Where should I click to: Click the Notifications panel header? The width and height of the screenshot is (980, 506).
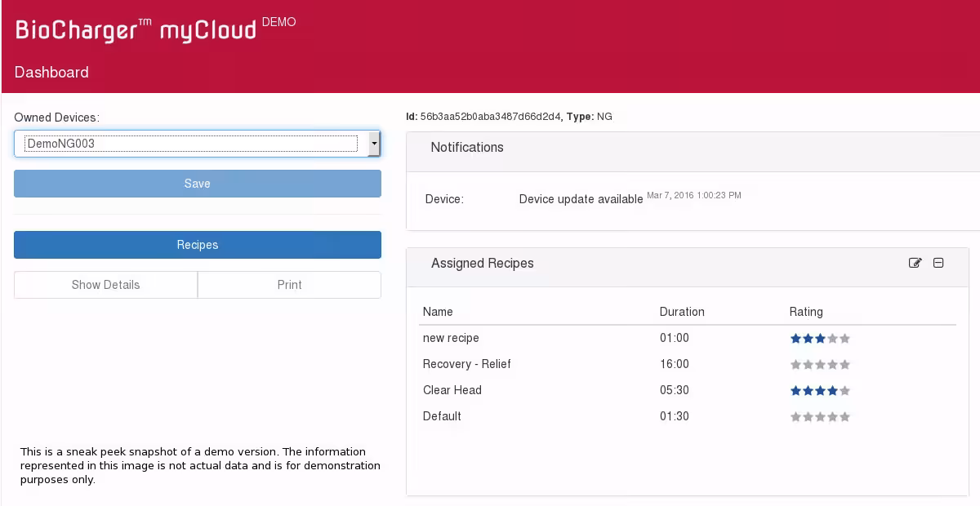[x=693, y=151]
